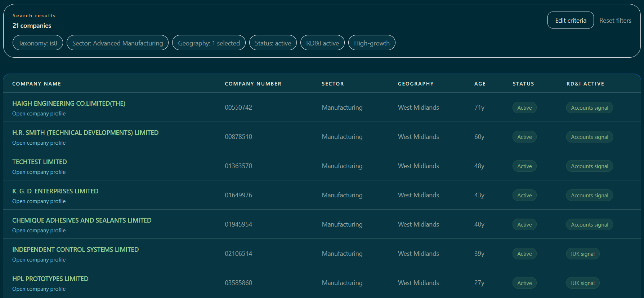
Task: Click West Midlands in HPL Prototypes row
Action: 419,283
